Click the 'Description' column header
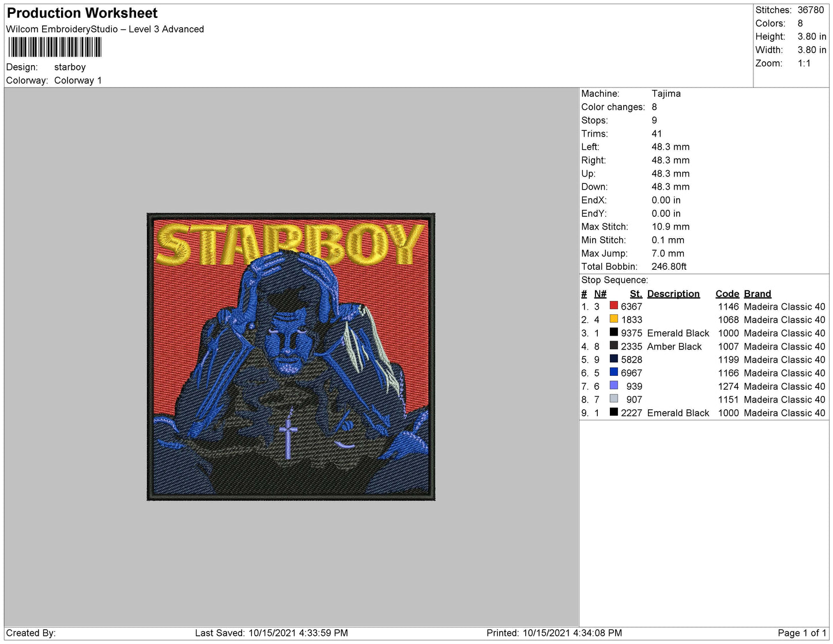The width and height of the screenshot is (833, 644). coord(673,293)
